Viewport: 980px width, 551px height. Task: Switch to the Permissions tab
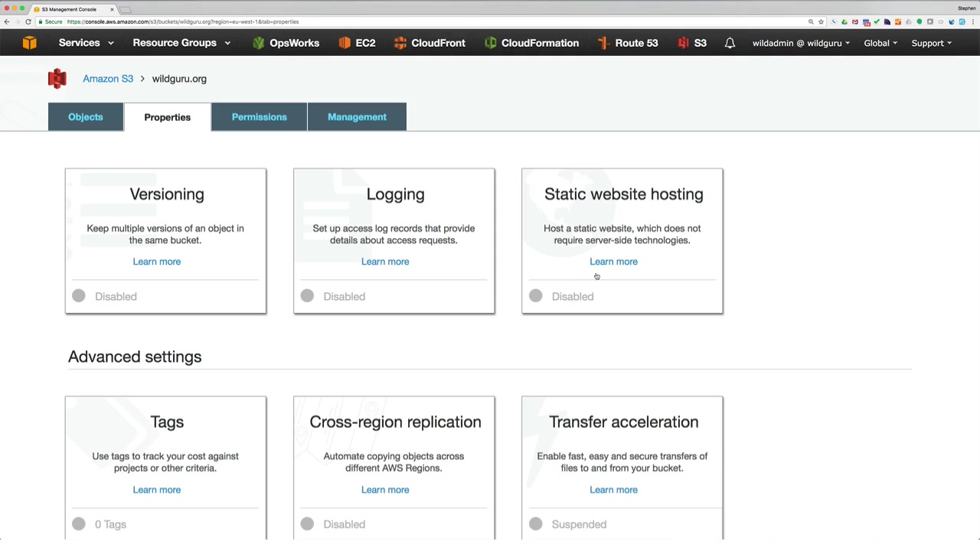point(260,117)
